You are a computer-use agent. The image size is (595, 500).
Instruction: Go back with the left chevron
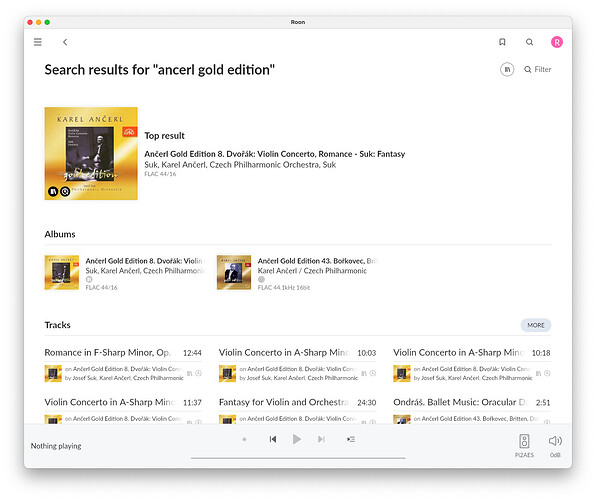[65, 42]
